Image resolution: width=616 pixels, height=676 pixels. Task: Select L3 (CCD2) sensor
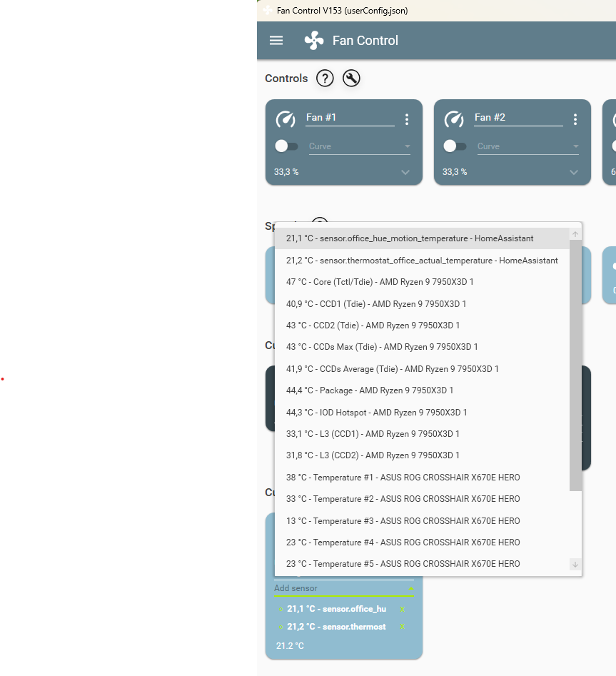(x=422, y=455)
